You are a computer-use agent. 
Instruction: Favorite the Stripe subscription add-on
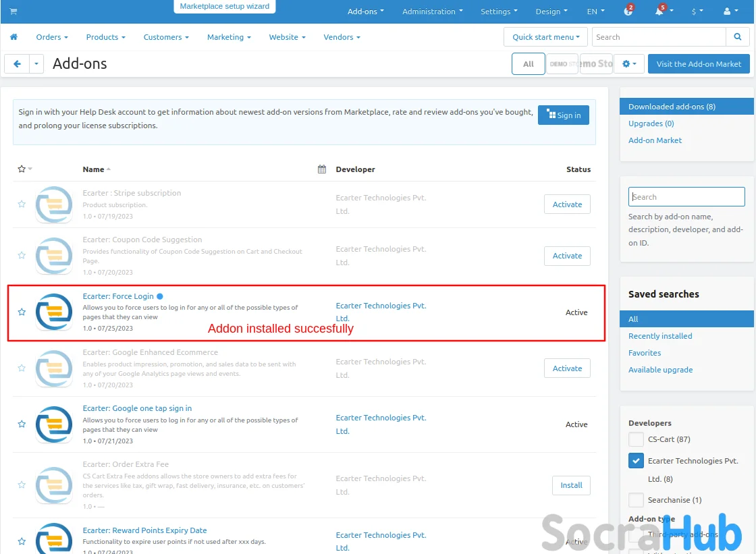click(x=22, y=204)
